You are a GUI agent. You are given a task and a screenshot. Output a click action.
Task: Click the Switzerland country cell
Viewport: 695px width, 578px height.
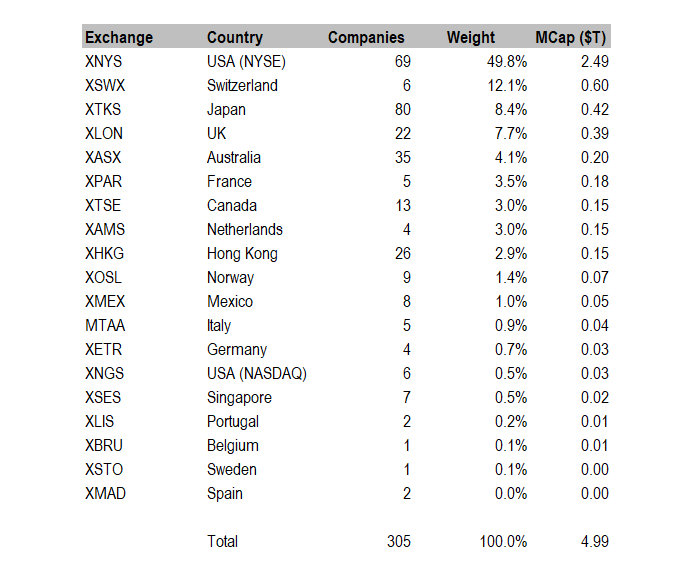pyautogui.click(x=242, y=86)
